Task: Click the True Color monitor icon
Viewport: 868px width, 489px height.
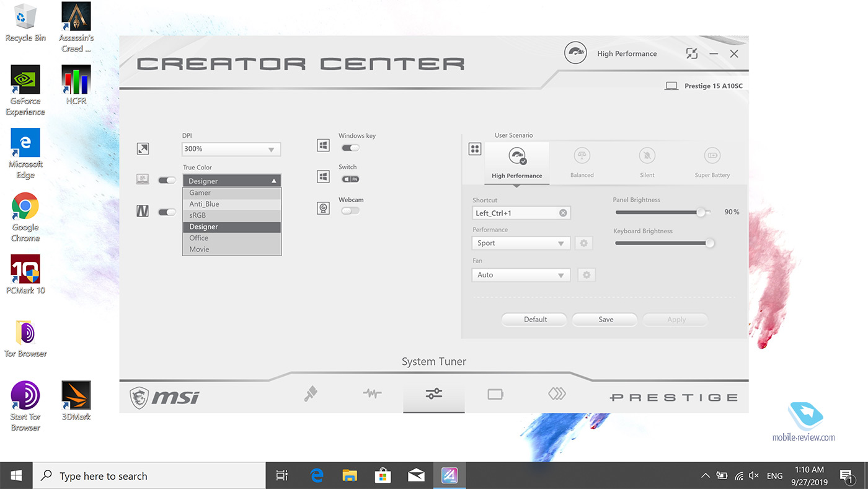Action: (143, 179)
